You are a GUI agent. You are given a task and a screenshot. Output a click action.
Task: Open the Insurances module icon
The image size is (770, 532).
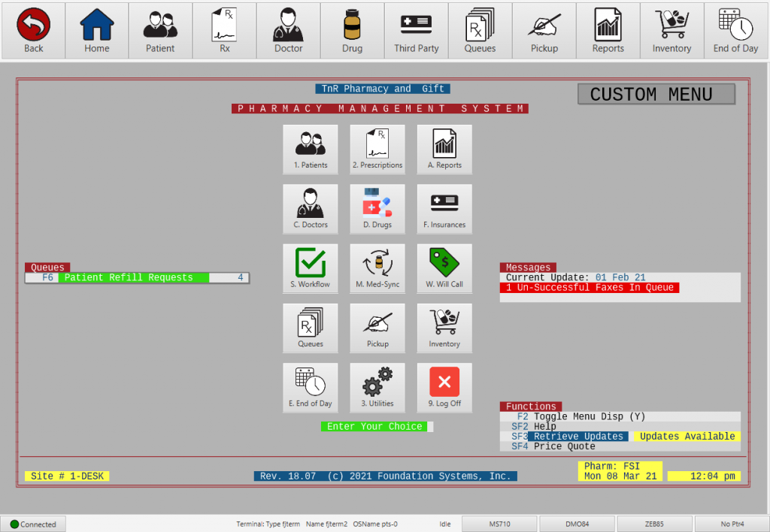coord(444,208)
